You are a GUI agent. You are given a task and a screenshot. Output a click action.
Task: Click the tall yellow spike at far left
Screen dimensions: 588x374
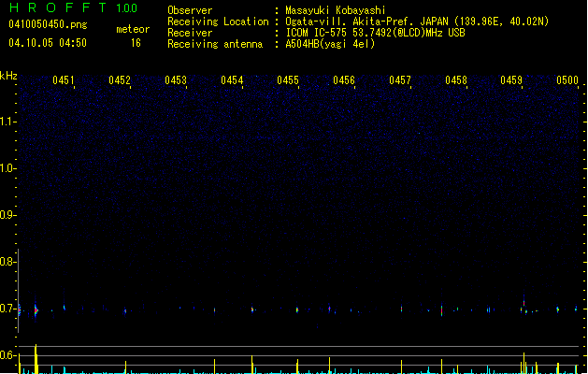coord(36,358)
